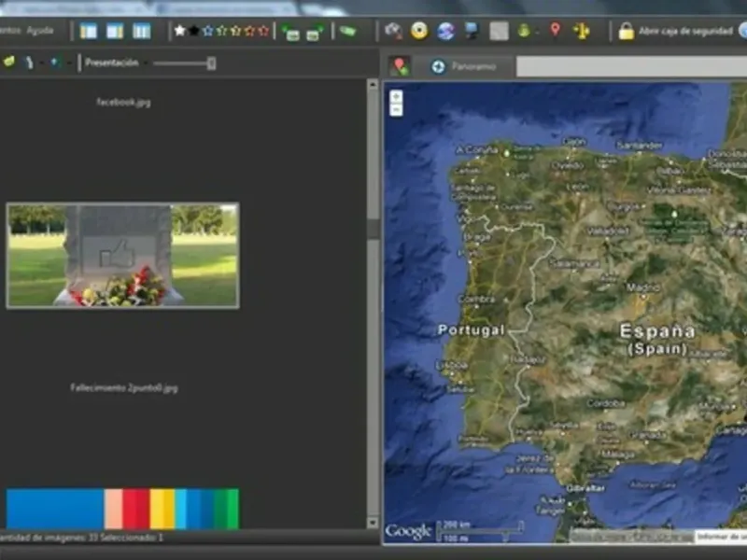
Task: Click the 'Fallecimiento 2punto0.jpg' file name
Action: tap(124, 387)
